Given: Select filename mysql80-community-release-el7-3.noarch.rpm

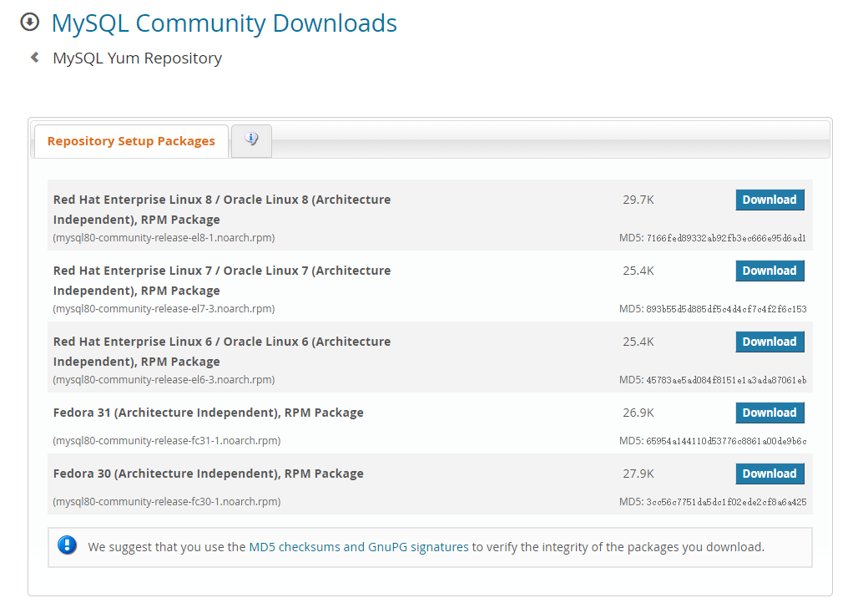Looking at the screenshot, I should 164,308.
